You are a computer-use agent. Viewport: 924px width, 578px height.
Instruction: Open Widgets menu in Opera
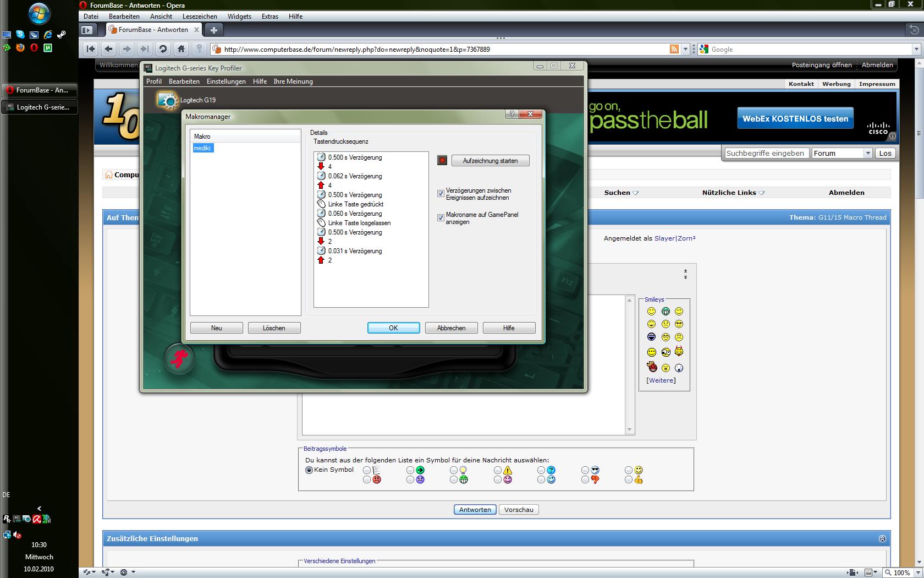click(x=239, y=17)
